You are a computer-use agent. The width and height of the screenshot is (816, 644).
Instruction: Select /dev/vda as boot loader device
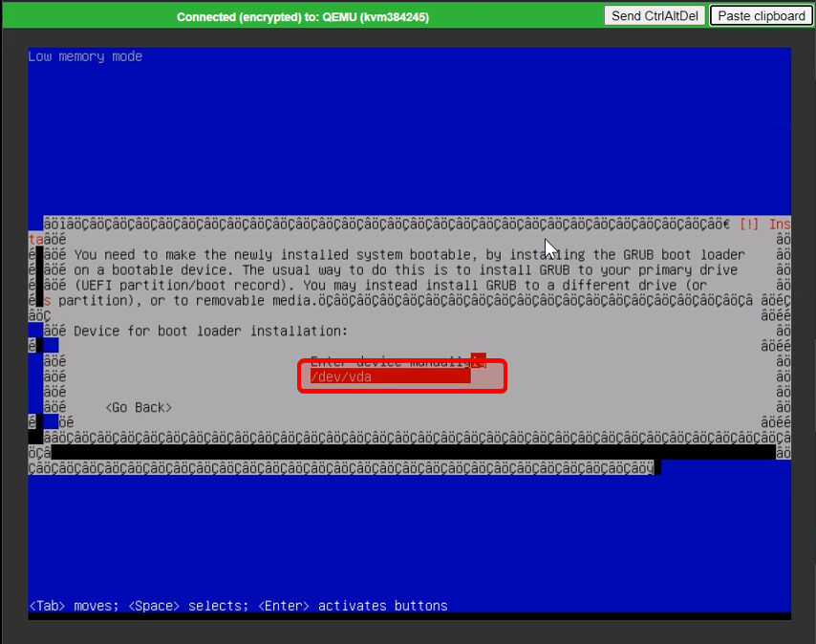coord(390,376)
